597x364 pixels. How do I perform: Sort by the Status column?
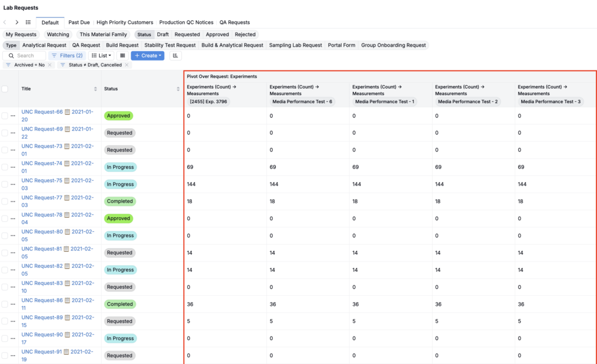pyautogui.click(x=178, y=89)
